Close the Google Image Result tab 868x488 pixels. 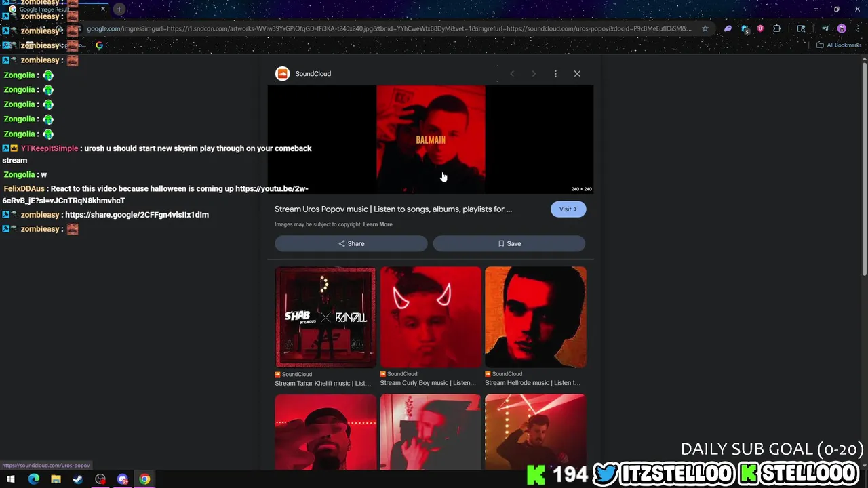[103, 9]
